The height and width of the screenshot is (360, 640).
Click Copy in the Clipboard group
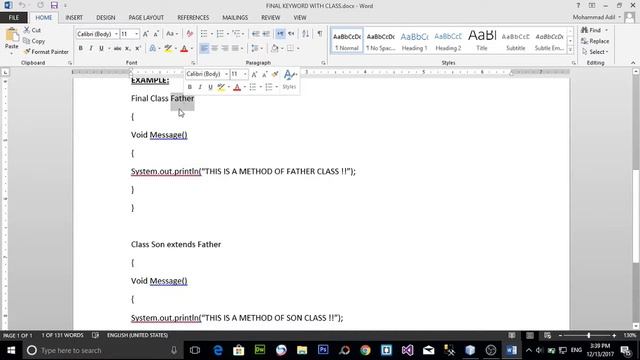(34, 41)
